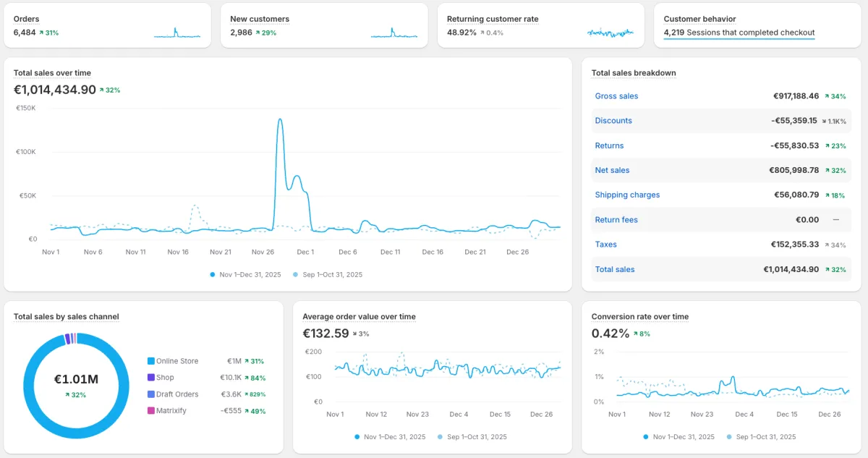Select the Discounts row link
Viewport: 868px width, 458px height.
point(613,121)
